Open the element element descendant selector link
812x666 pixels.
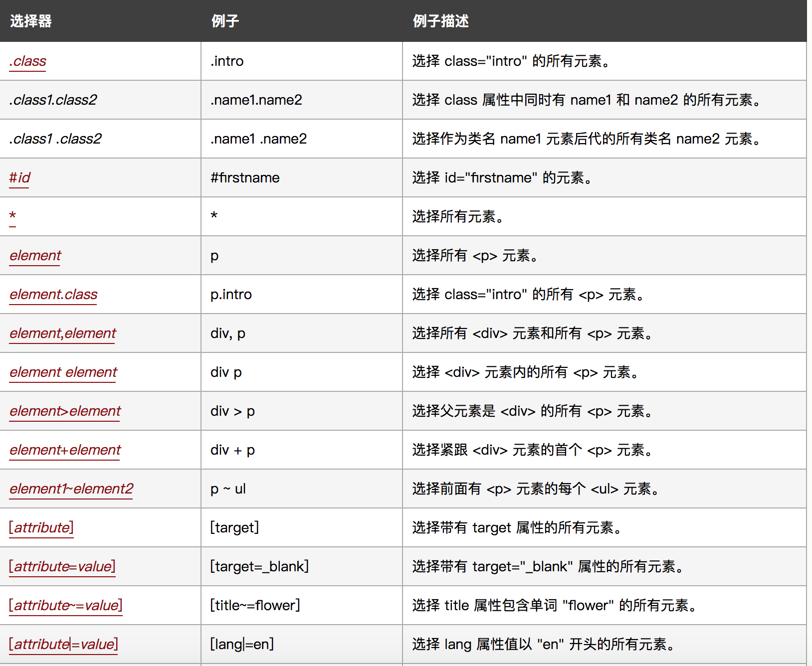(x=63, y=372)
